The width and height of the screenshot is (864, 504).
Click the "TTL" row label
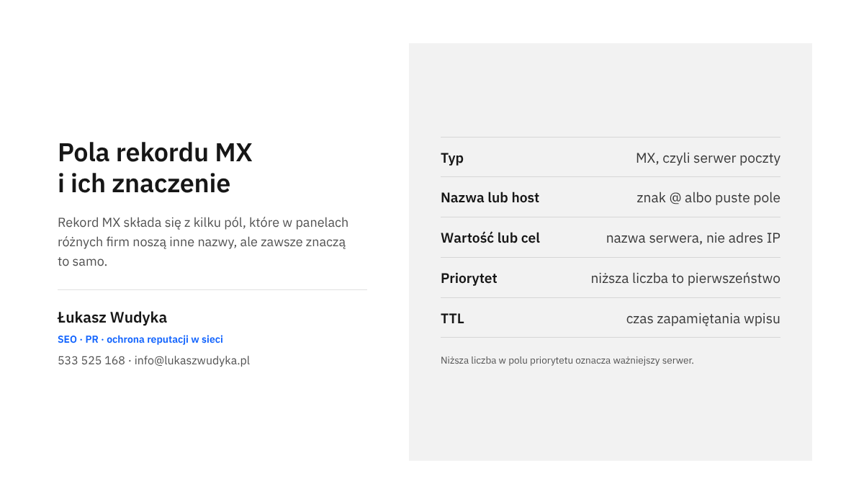(x=452, y=318)
